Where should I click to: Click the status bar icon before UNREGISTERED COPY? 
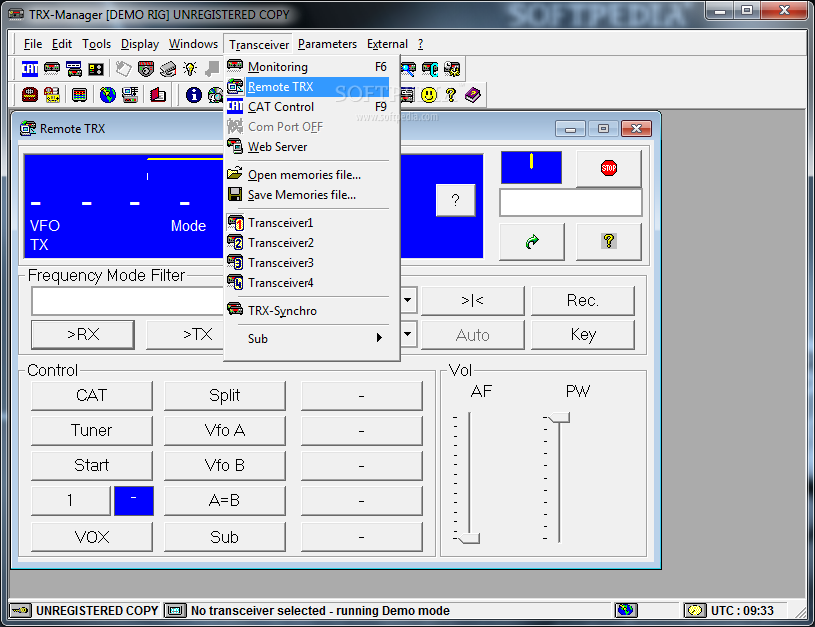point(21,610)
